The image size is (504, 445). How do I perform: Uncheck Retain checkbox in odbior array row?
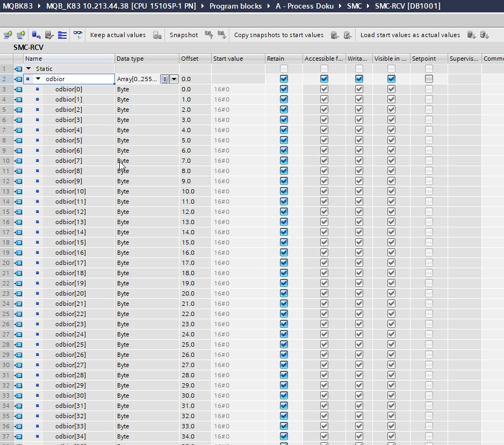284,79
